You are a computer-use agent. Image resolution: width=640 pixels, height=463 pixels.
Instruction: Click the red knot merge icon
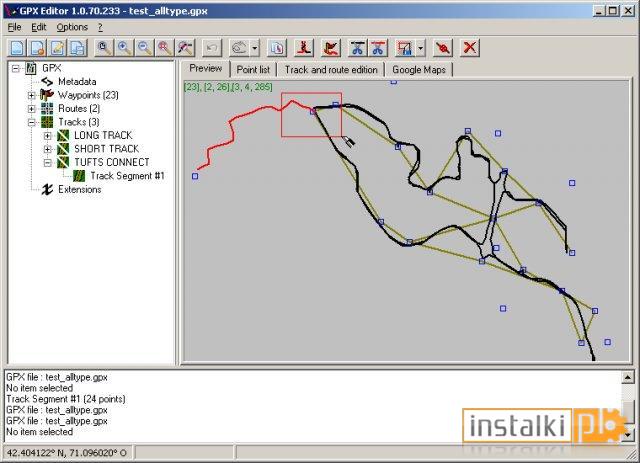coord(443,48)
